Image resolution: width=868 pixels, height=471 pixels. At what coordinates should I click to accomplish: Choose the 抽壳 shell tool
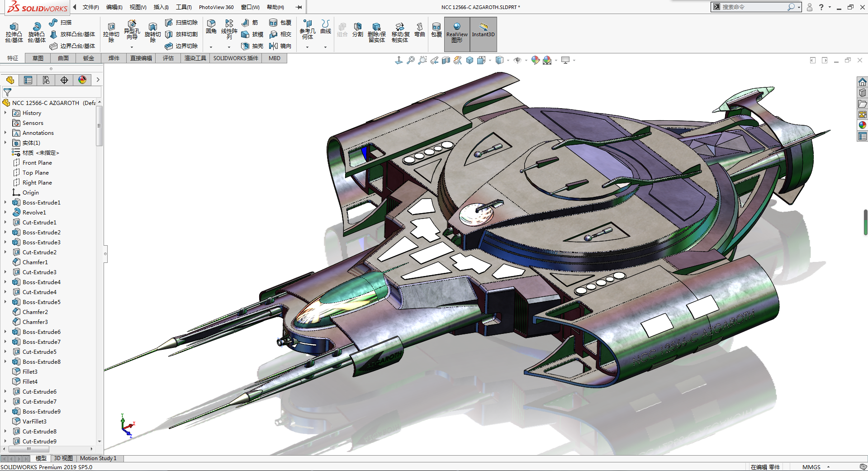pyautogui.click(x=252, y=46)
